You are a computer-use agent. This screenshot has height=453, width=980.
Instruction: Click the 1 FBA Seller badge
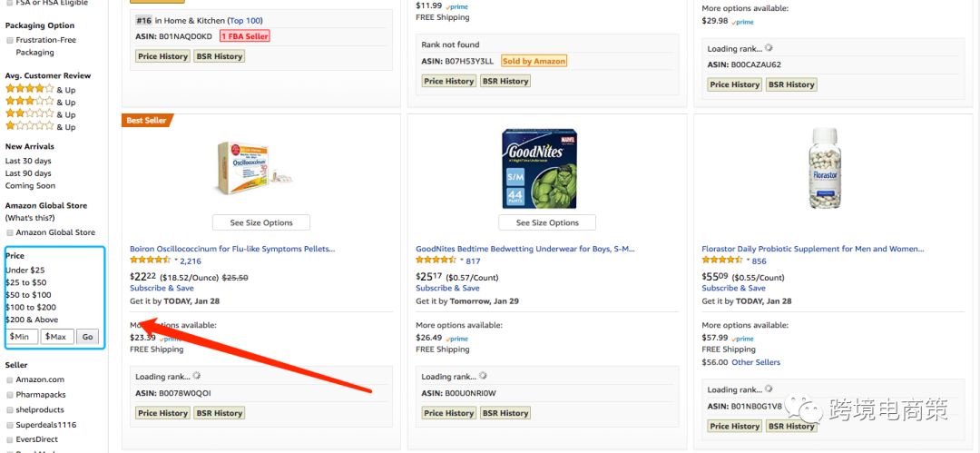(x=245, y=36)
